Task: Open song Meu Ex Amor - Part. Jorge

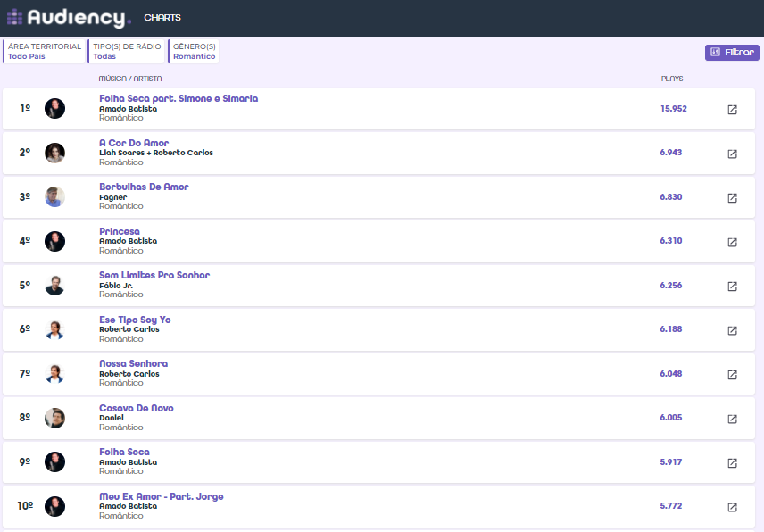Action: click(x=162, y=496)
